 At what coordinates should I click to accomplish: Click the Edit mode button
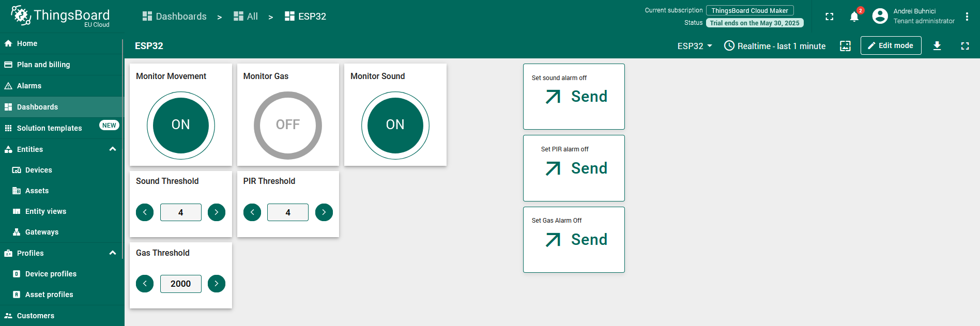point(891,45)
